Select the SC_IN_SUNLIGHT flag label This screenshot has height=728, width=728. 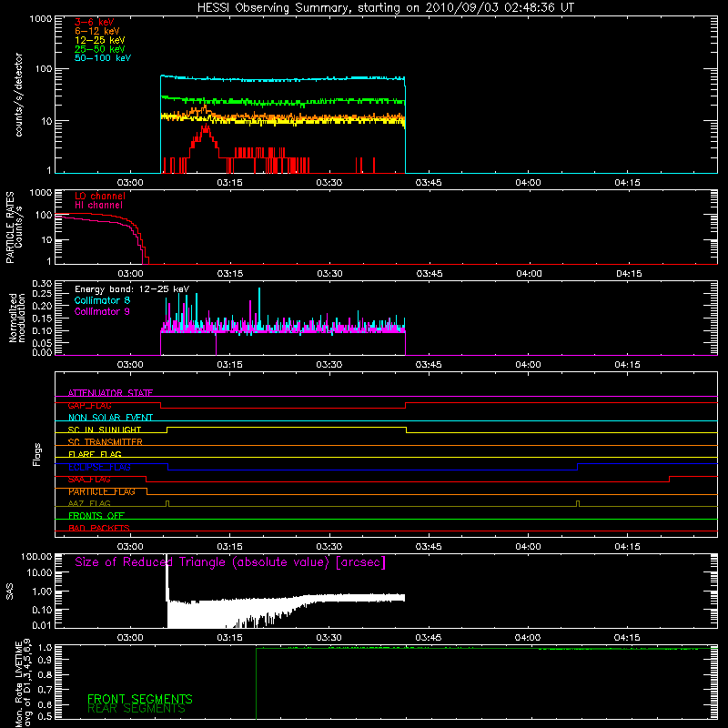coord(105,430)
